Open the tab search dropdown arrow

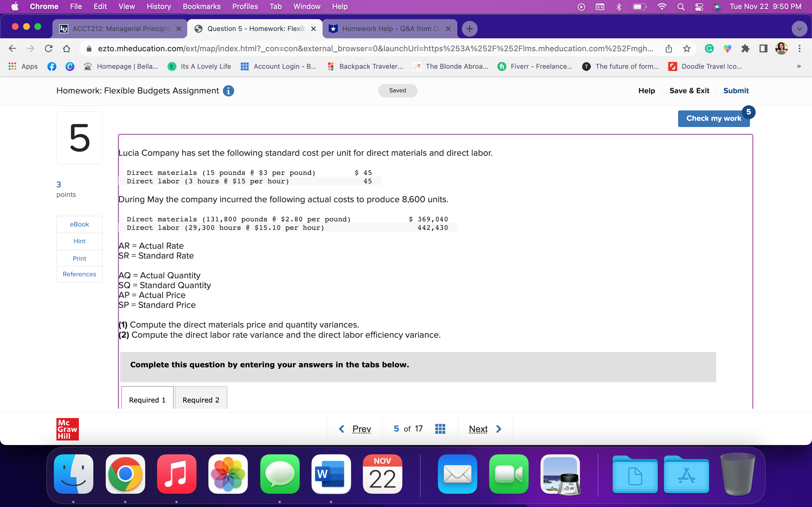tap(799, 28)
